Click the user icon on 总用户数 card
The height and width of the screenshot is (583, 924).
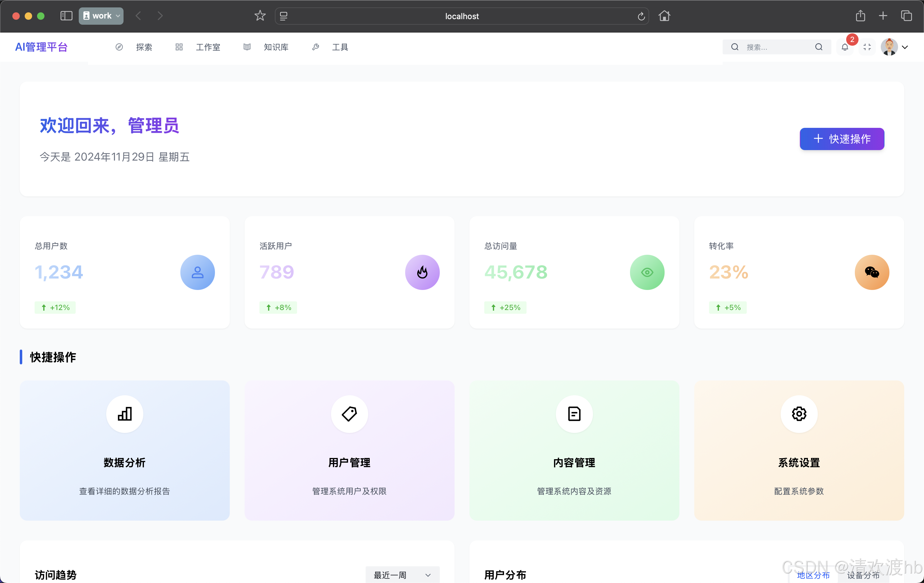(x=197, y=272)
